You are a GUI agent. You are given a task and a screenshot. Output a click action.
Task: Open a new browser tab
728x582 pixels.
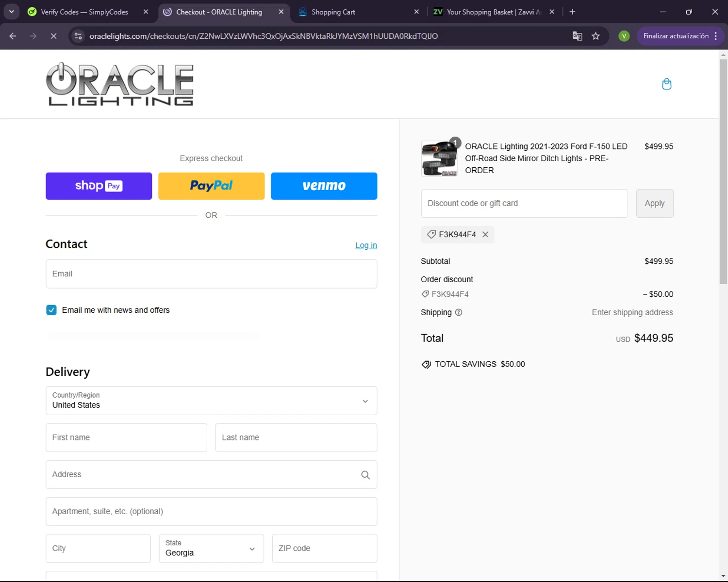(572, 12)
